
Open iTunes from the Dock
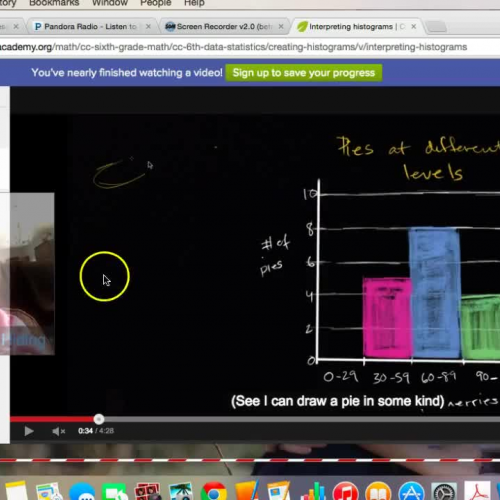(x=345, y=491)
